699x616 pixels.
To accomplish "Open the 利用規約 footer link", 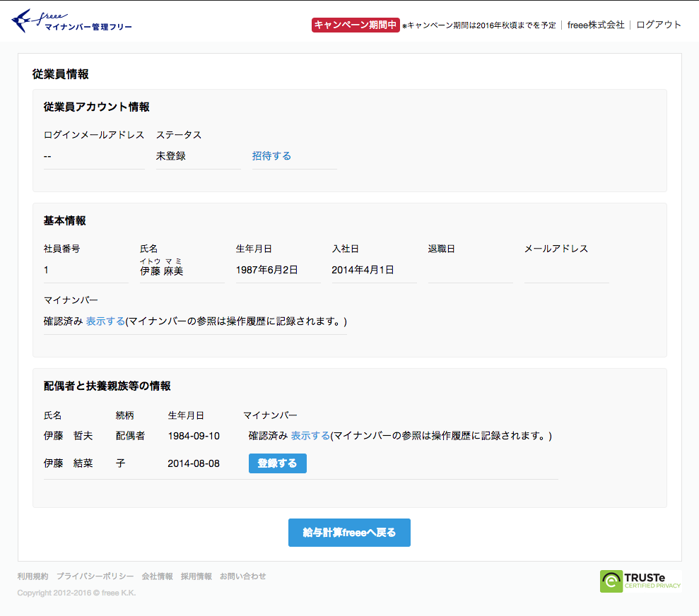I will (x=33, y=576).
